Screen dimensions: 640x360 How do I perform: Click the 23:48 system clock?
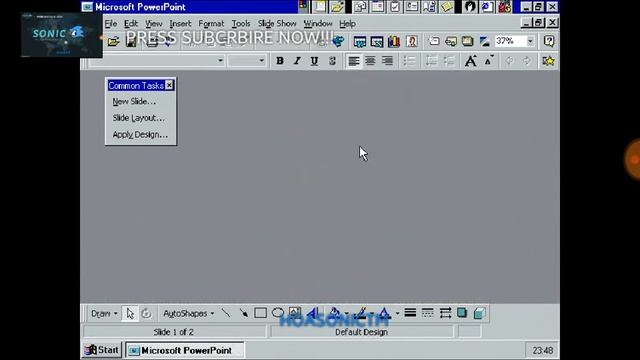(x=542, y=351)
